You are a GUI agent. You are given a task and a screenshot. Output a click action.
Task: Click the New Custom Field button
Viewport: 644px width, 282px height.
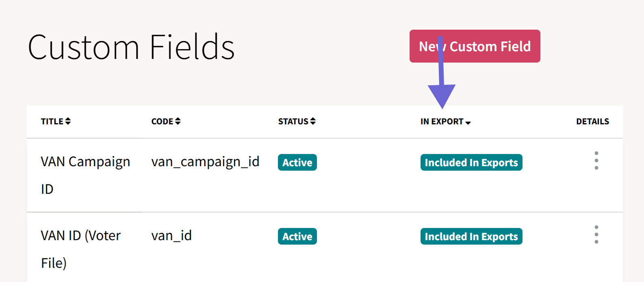point(475,46)
